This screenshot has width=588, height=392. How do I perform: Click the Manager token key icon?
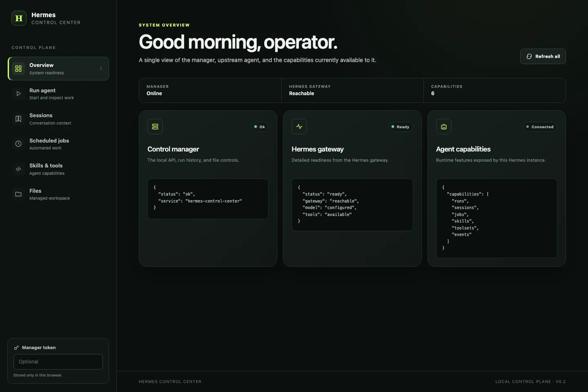click(x=16, y=347)
